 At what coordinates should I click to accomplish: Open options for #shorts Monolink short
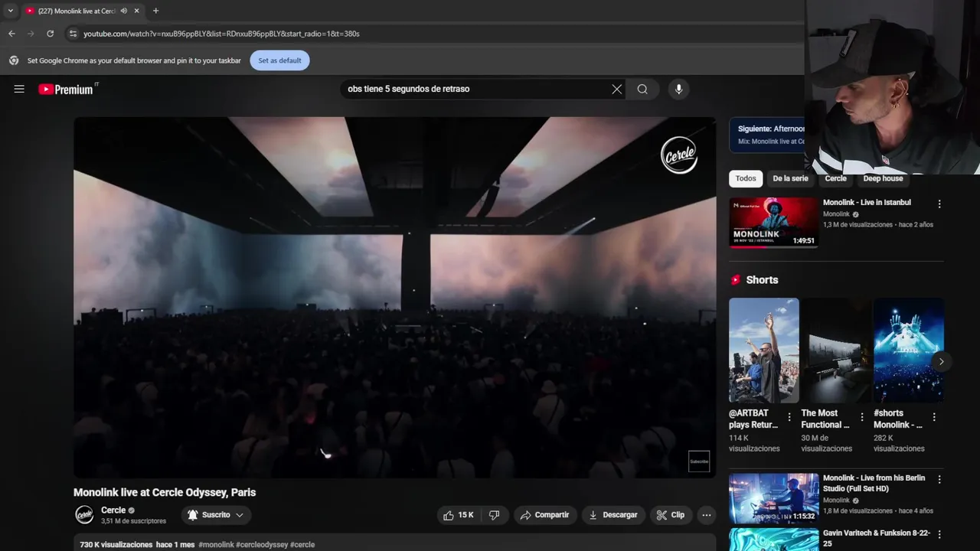934,417
